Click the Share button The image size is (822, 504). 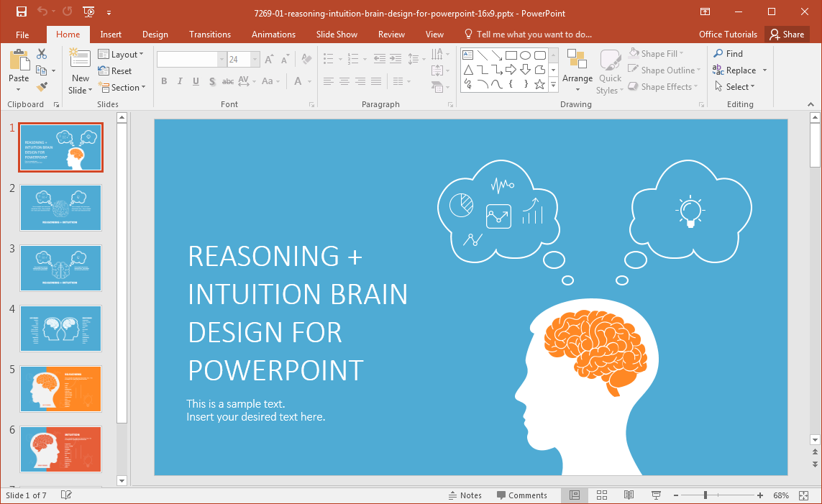pos(786,35)
